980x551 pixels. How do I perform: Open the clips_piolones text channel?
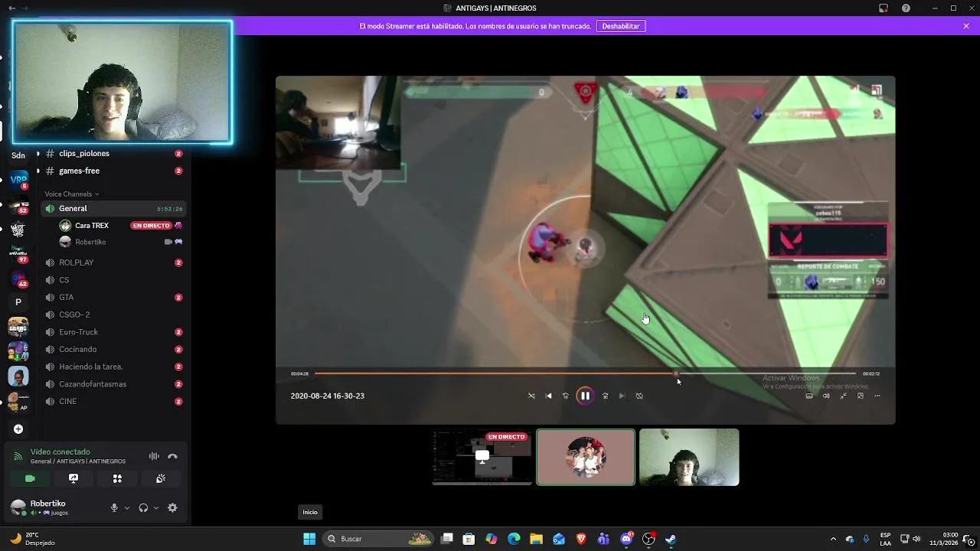(x=113, y=153)
